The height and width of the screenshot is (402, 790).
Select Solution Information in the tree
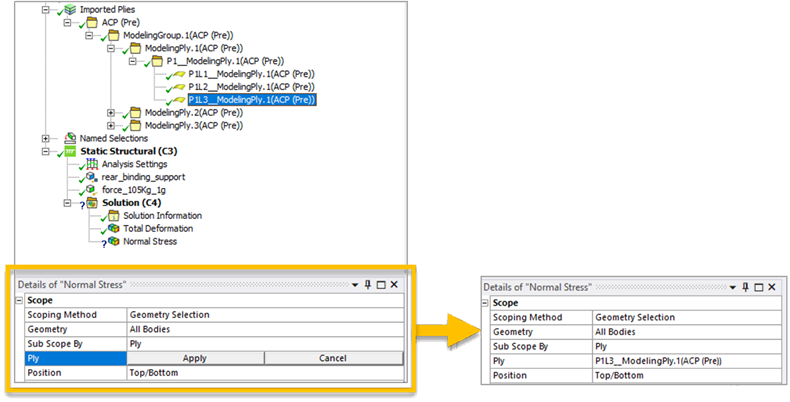pos(163,216)
